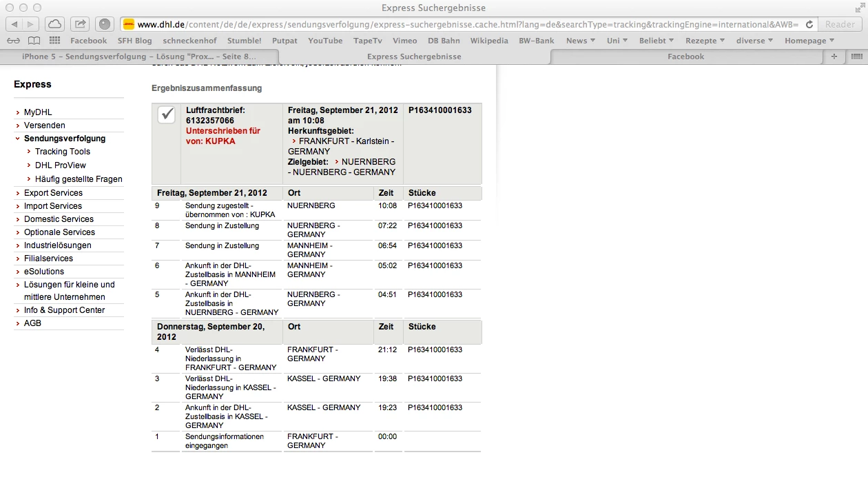Open Import Services in sidebar

(x=53, y=206)
